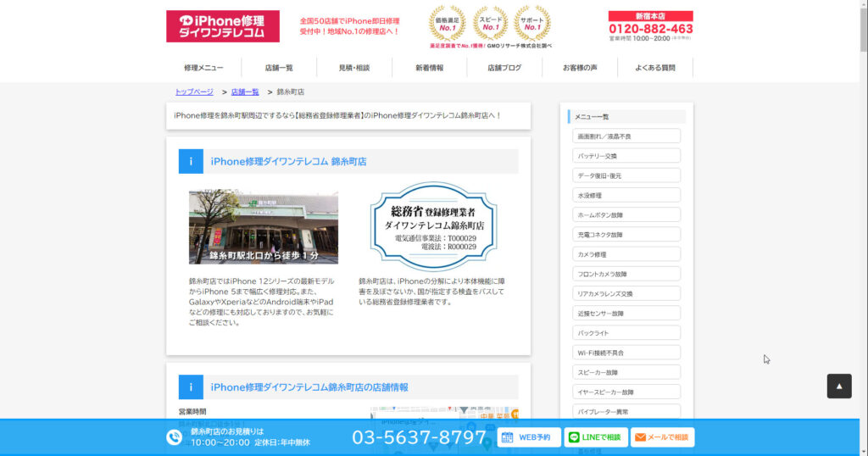Click the back-to-top arrow button
Screen dimensions: 868x456
tap(839, 386)
